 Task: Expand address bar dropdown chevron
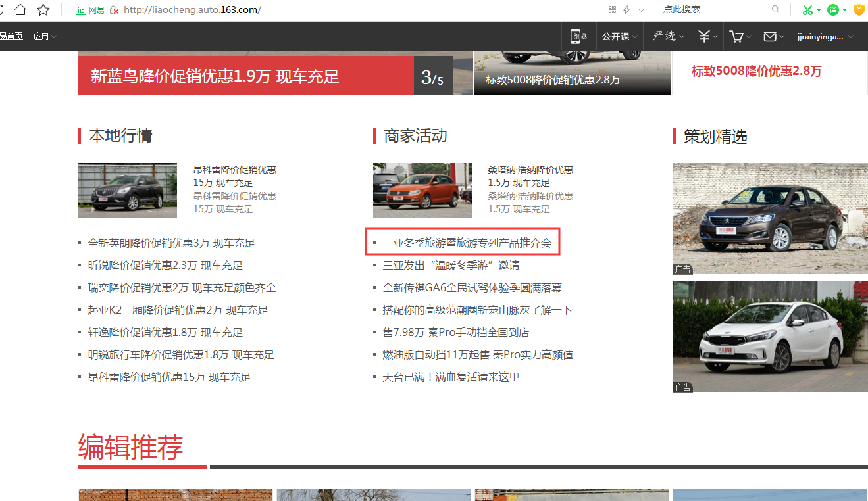click(642, 10)
